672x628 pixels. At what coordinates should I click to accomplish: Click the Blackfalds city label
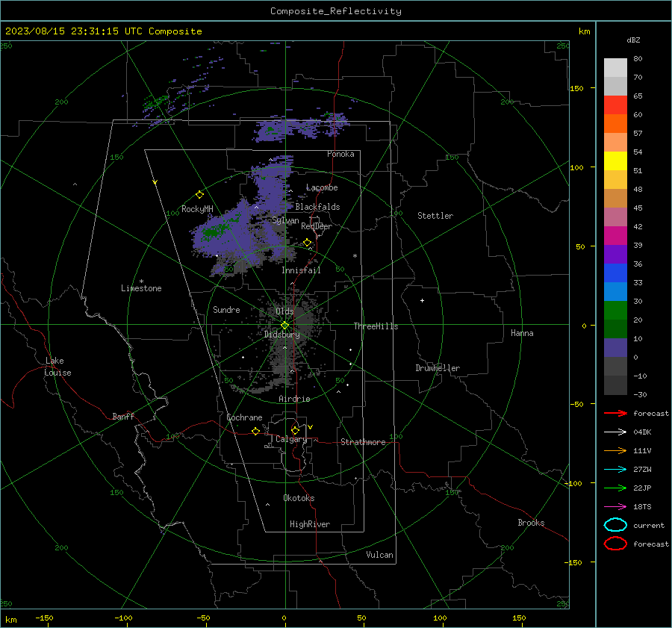317,207
